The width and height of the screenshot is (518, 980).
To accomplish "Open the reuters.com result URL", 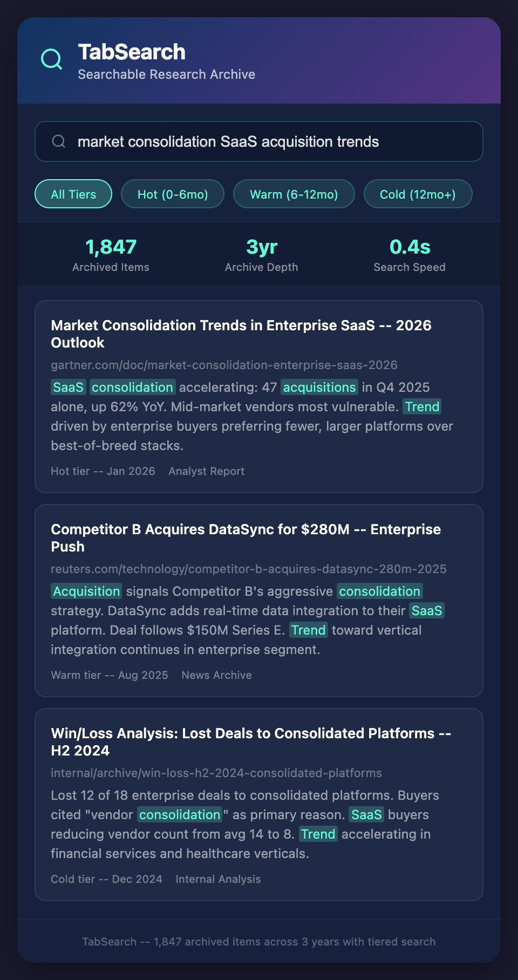I will 248,569.
